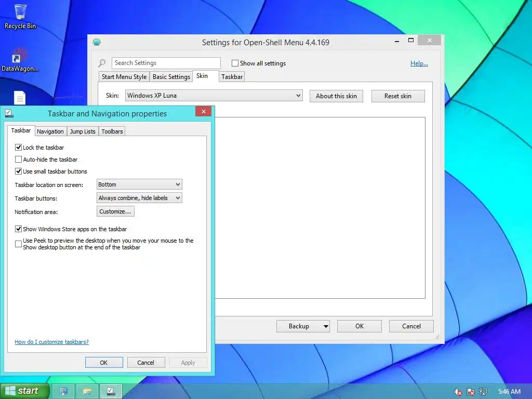Click the Taskbar properties title bar icon
Screen dimensions: 532x399
pyautogui.click(x=9, y=113)
